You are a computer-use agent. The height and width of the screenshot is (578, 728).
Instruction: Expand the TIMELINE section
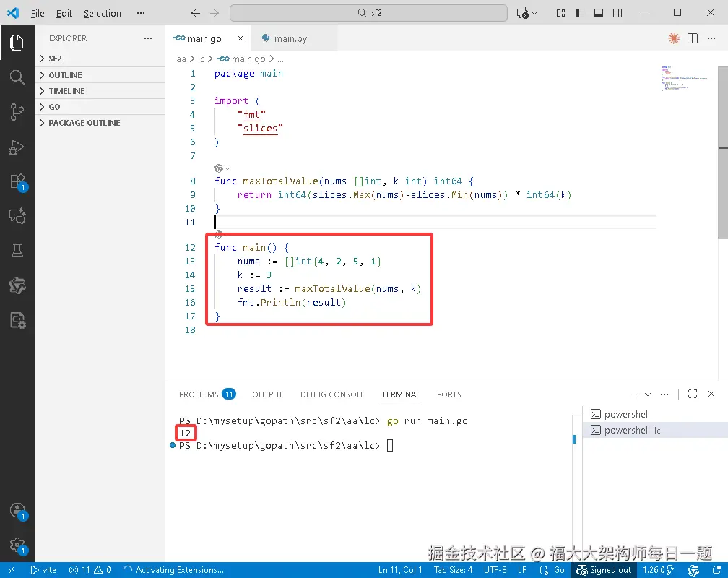(100, 90)
